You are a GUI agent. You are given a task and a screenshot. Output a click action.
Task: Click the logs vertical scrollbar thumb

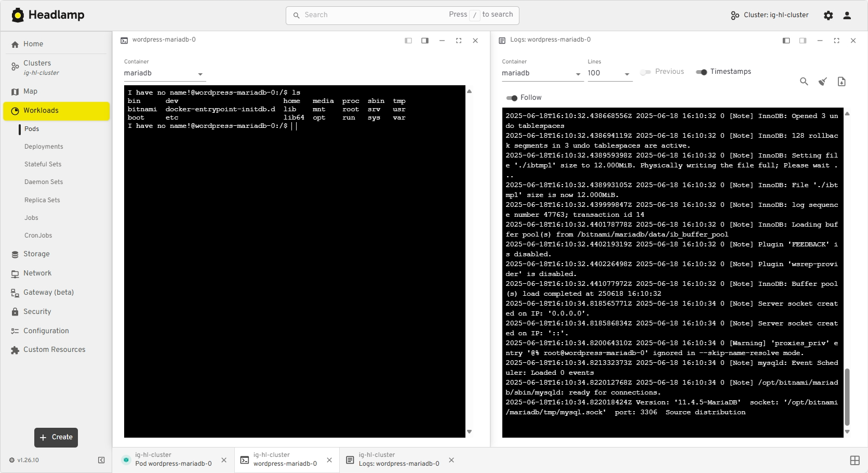pyautogui.click(x=847, y=397)
